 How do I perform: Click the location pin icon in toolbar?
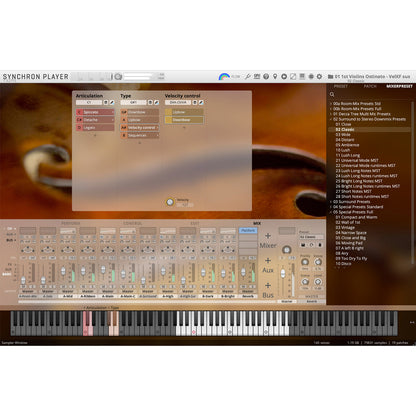(x=275, y=77)
